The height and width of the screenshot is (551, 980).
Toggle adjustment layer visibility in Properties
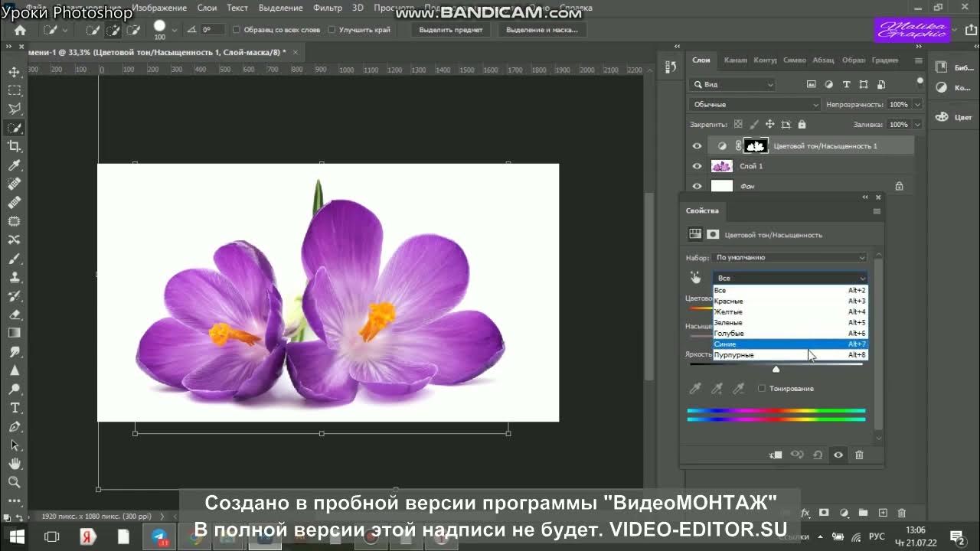click(838, 455)
